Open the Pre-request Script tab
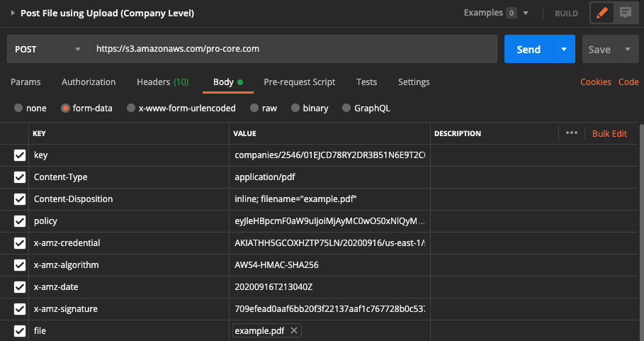644x341 pixels. [300, 82]
